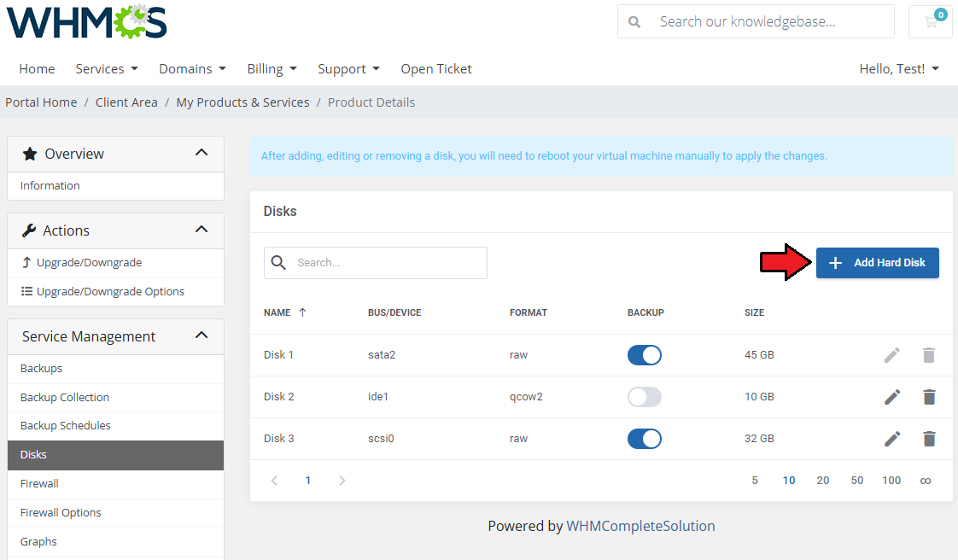Click the Overview star icon
Viewport: 958px width, 560px height.
coord(29,154)
